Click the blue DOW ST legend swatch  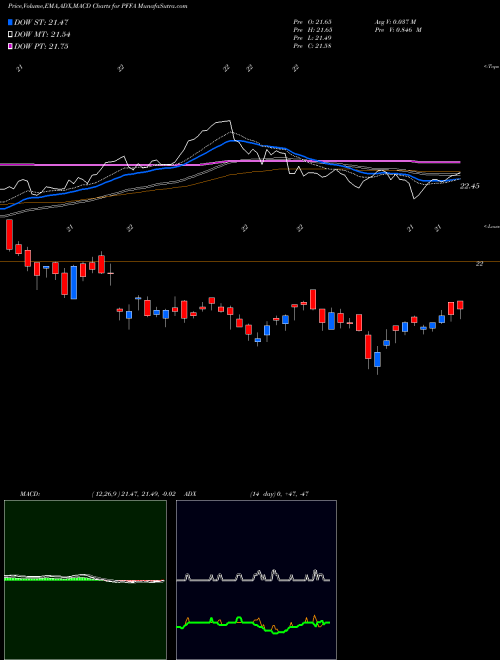10,22
